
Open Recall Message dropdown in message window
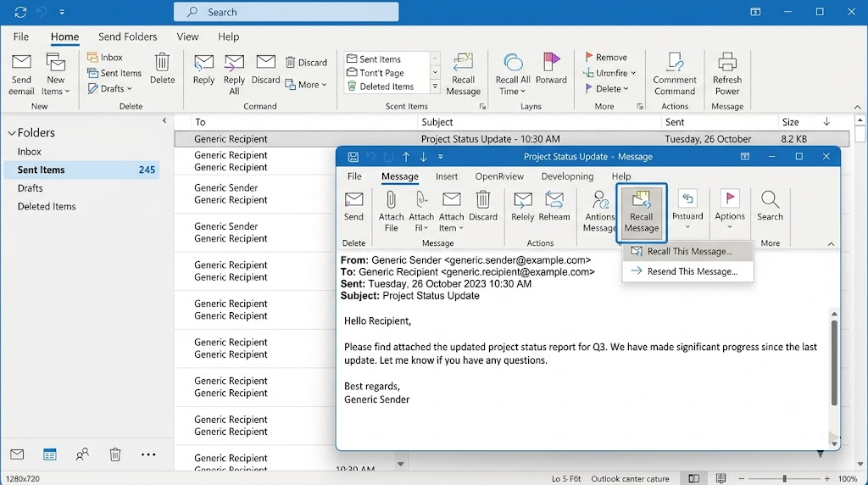tap(641, 213)
